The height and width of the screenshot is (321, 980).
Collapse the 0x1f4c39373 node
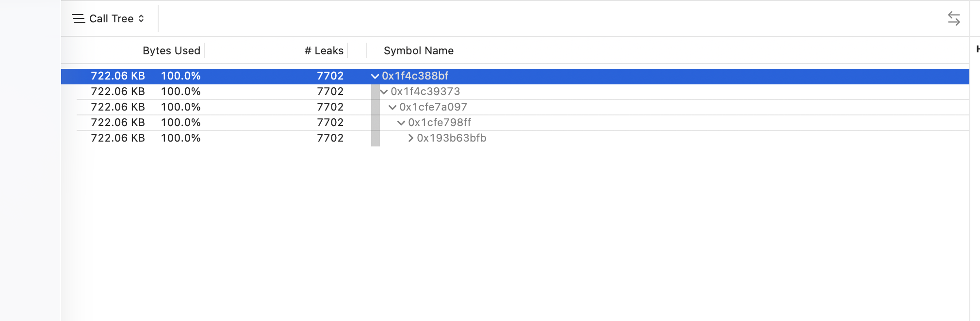click(383, 92)
